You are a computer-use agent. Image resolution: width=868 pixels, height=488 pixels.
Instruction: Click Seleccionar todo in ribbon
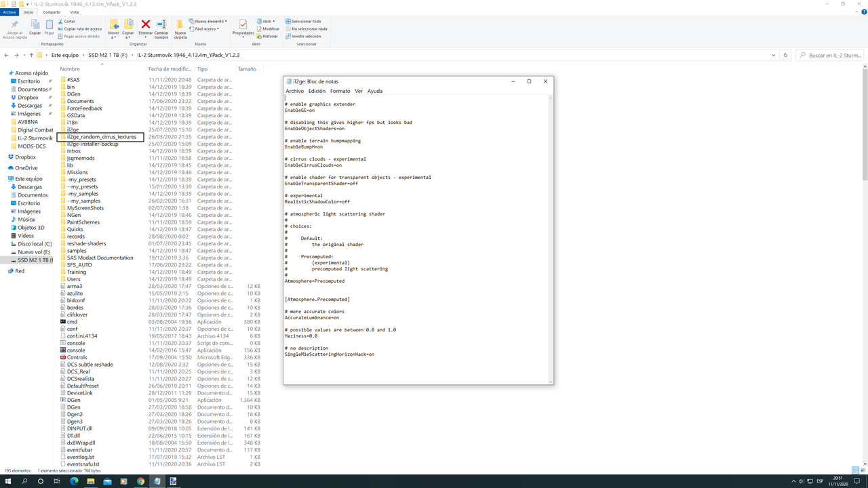coord(303,22)
